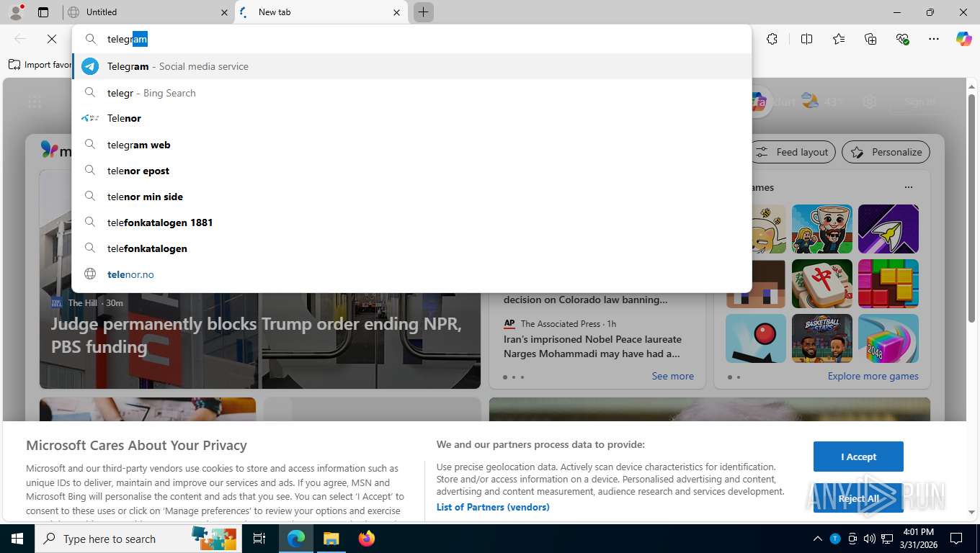Click Import favorites in bookmarks bar

point(40,65)
